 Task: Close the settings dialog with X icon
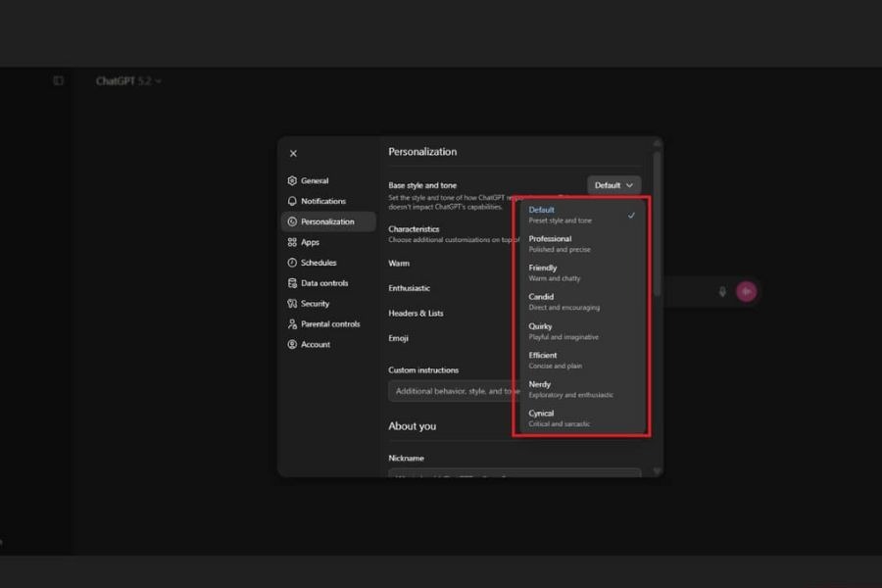click(293, 154)
